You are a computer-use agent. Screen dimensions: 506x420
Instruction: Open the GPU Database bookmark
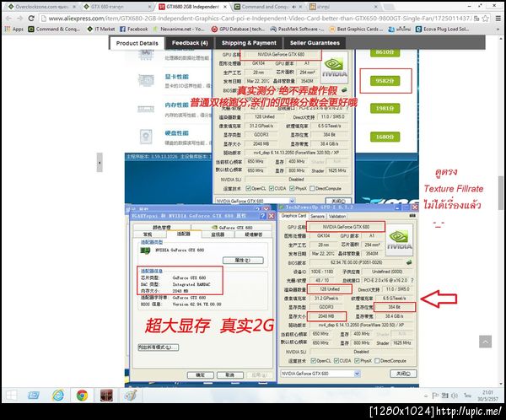[238, 29]
